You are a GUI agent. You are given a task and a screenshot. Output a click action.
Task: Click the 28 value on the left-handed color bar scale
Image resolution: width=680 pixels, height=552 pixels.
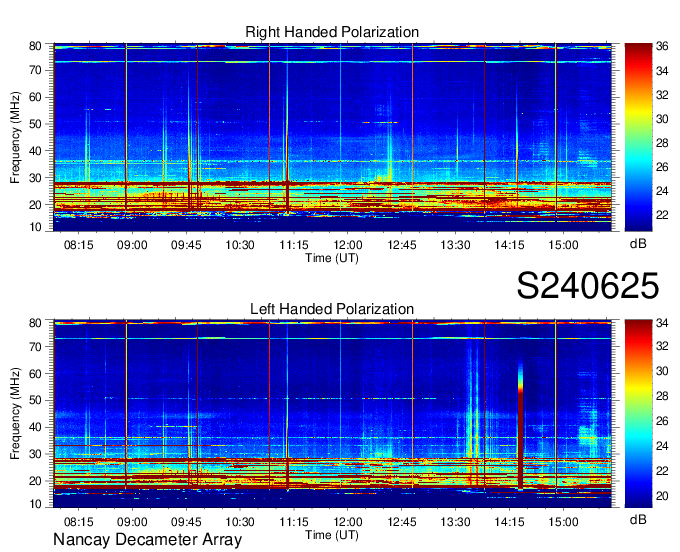[662, 395]
